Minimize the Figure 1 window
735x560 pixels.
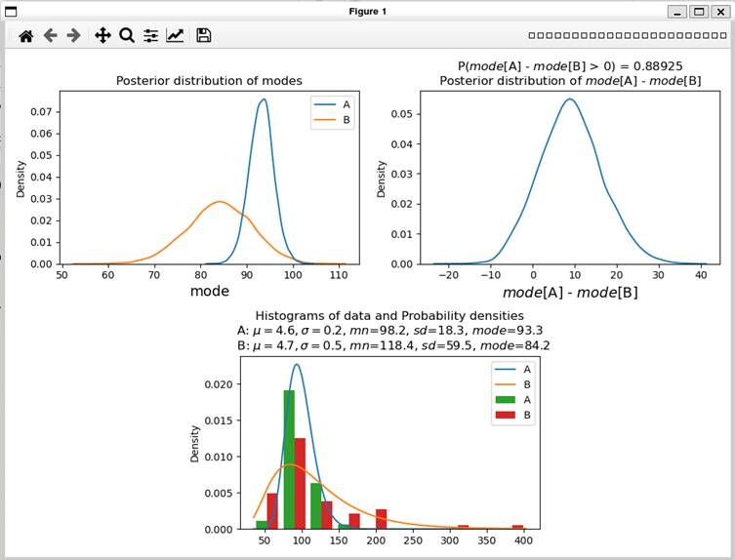(677, 12)
